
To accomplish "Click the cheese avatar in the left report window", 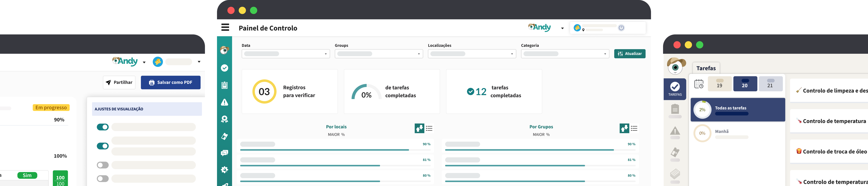I will [158, 62].
